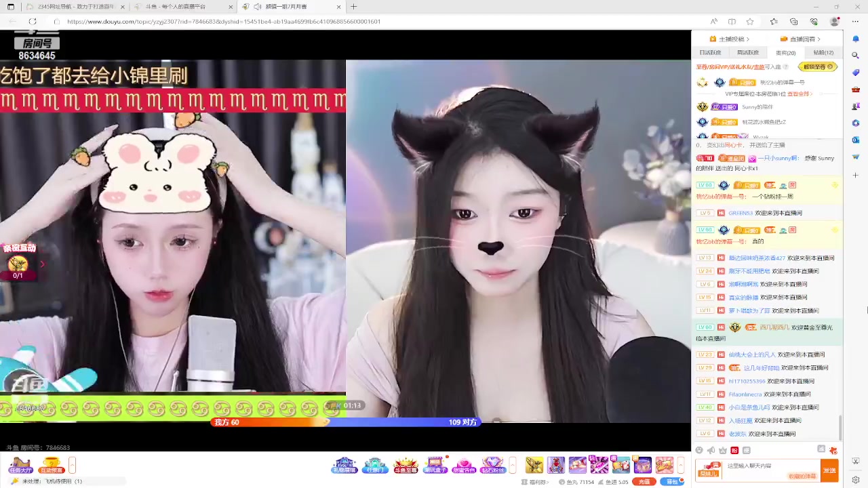Open the 任务大厅 task hall icon
The width and height of the screenshot is (868, 488).
pos(20,465)
